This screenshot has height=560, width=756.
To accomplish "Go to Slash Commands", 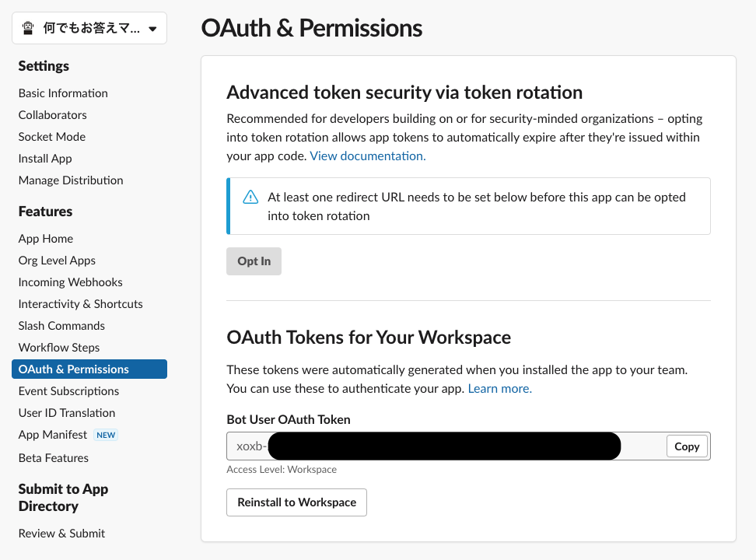I will 61,326.
